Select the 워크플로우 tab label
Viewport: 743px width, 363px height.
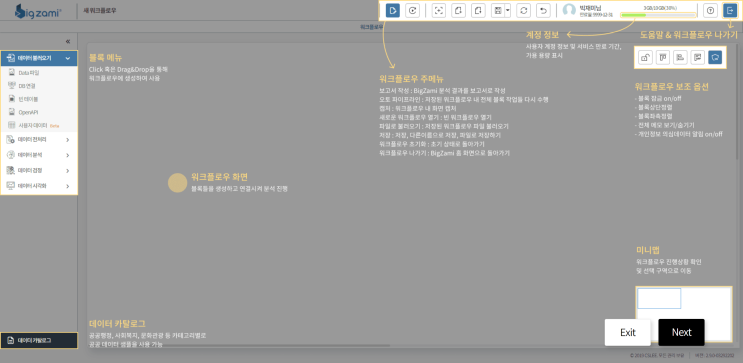pyautogui.click(x=372, y=27)
